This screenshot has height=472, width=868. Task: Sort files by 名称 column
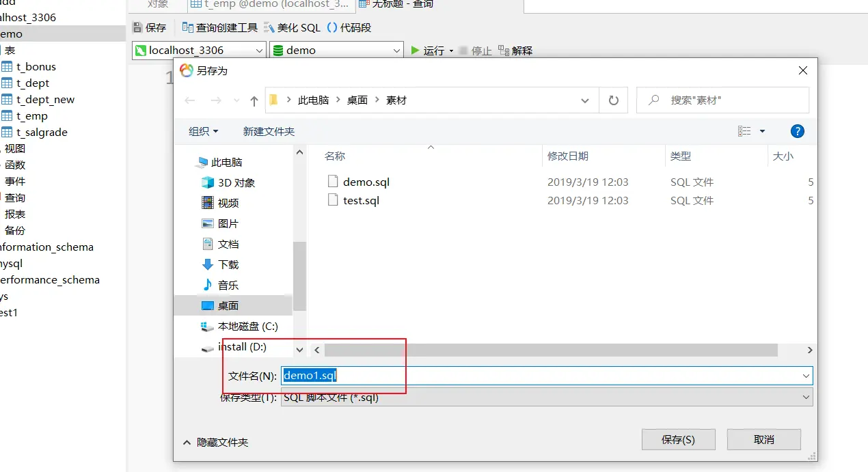335,156
